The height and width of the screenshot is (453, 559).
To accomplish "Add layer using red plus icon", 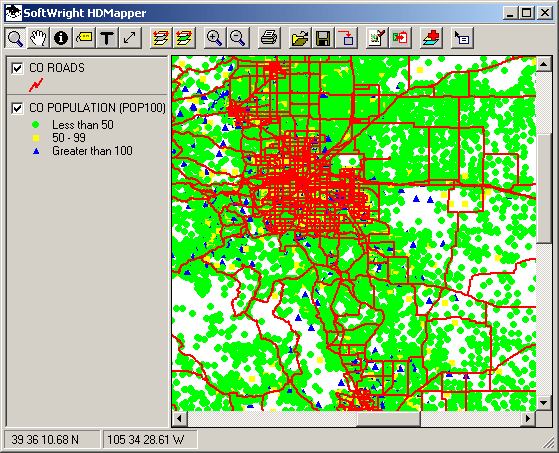I will click(431, 38).
